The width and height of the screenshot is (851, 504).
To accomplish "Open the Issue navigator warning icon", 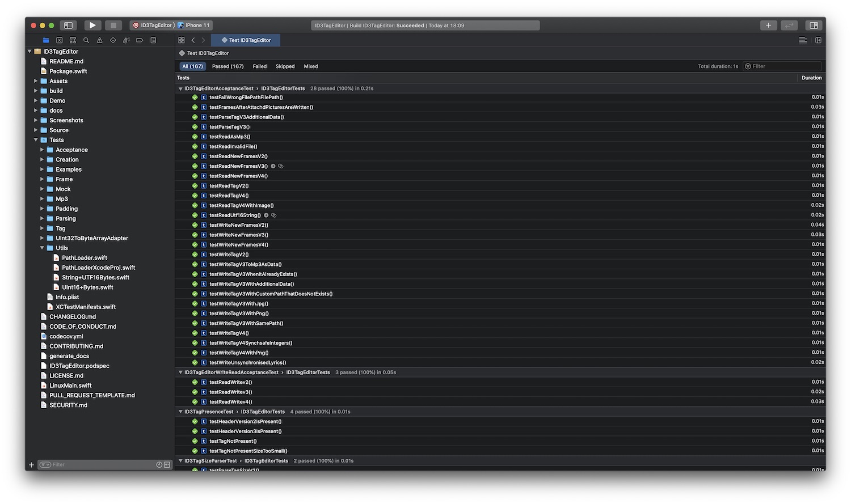I will pos(100,40).
